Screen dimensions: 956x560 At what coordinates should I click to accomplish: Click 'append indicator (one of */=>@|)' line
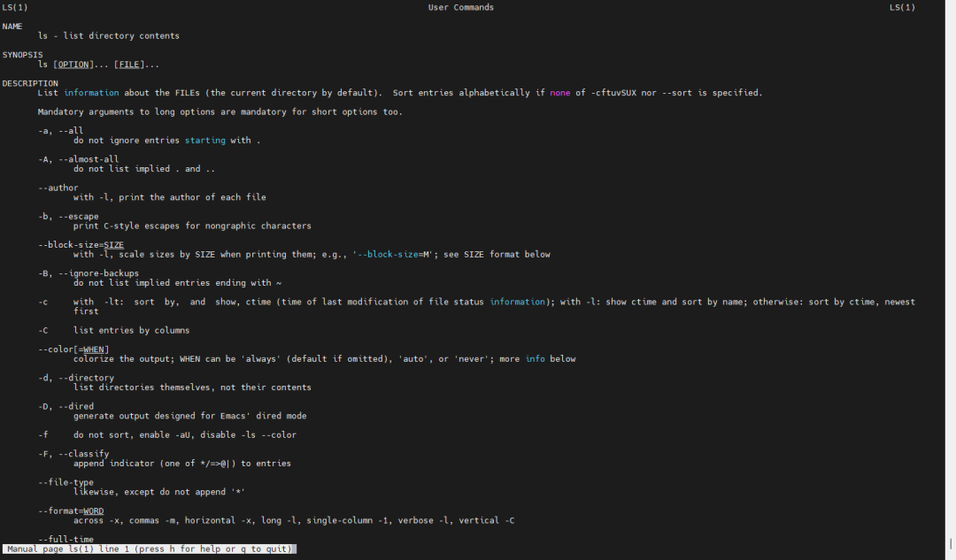[182, 464]
